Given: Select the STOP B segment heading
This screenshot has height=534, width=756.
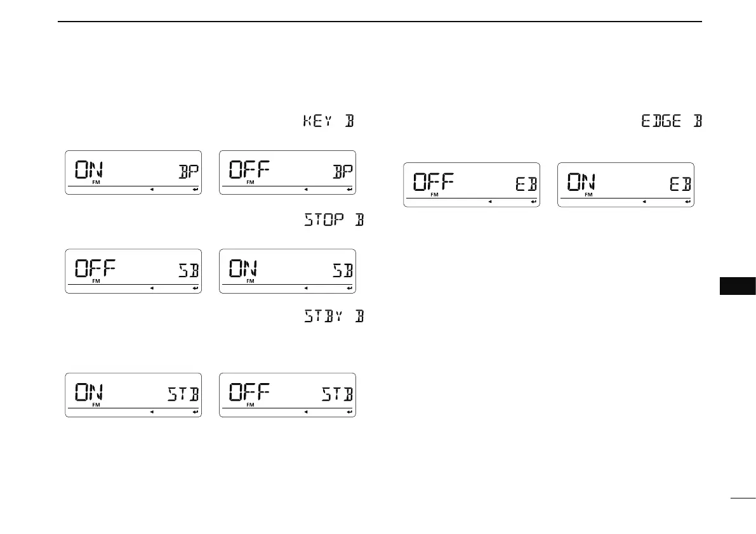Looking at the screenshot, I should click(331, 221).
